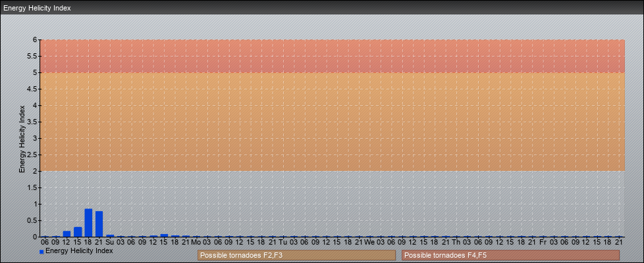Screen dimensions: 644x263
Task: Click the y-axis value 4
Action: click(36, 105)
